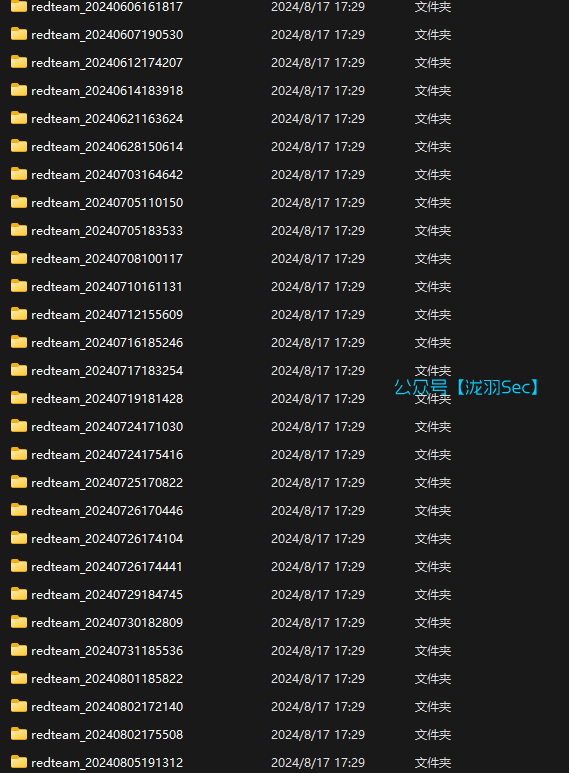Viewport: 569px width, 773px height.
Task: Click folder icon of redteam_20240716185246
Action: click(19, 342)
